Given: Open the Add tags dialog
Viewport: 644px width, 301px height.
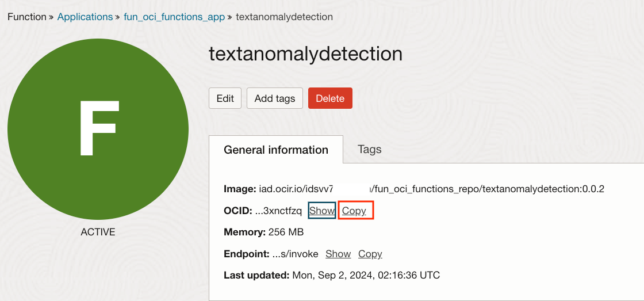Looking at the screenshot, I should 274,98.
